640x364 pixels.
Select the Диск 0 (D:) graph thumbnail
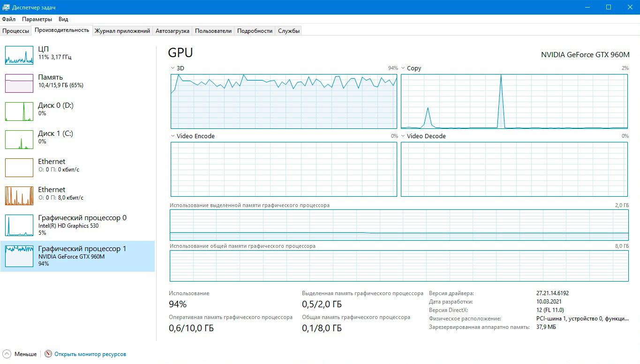tap(19, 111)
